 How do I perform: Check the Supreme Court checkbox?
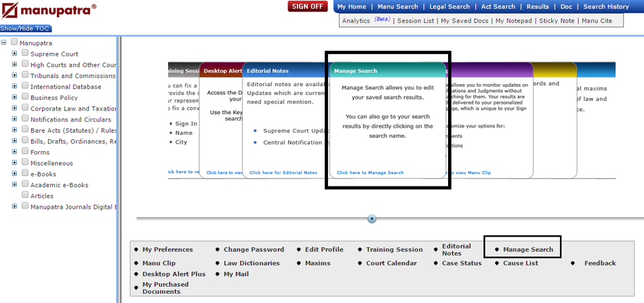pos(25,53)
